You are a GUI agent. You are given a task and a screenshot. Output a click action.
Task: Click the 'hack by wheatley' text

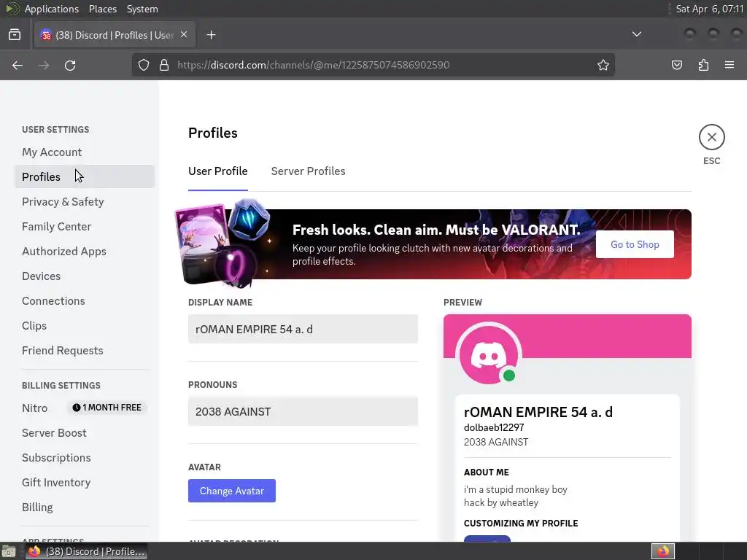click(501, 503)
